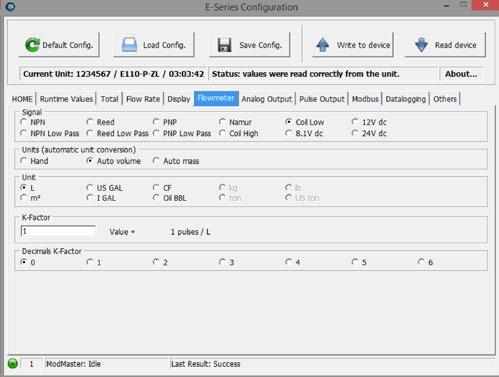
Task: Open the Modbus tab
Action: tap(365, 99)
